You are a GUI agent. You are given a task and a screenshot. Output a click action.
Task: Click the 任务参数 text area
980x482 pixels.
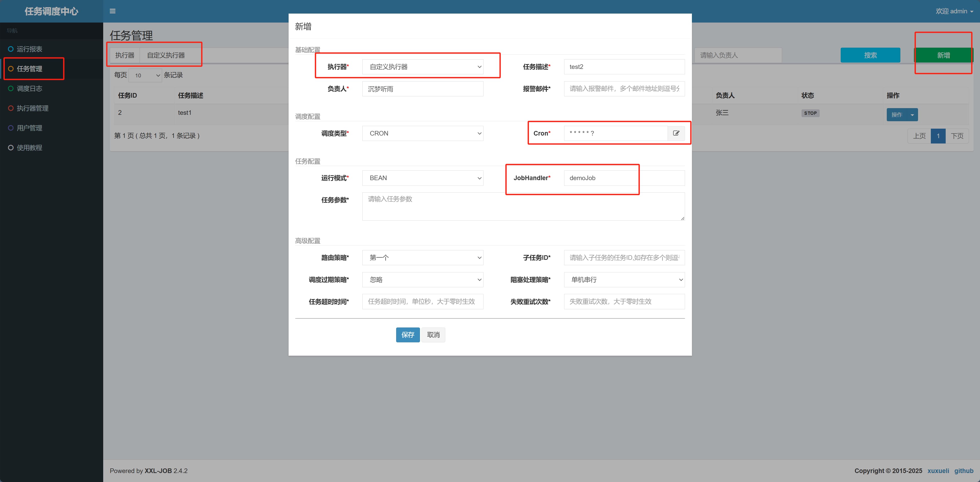(523, 206)
